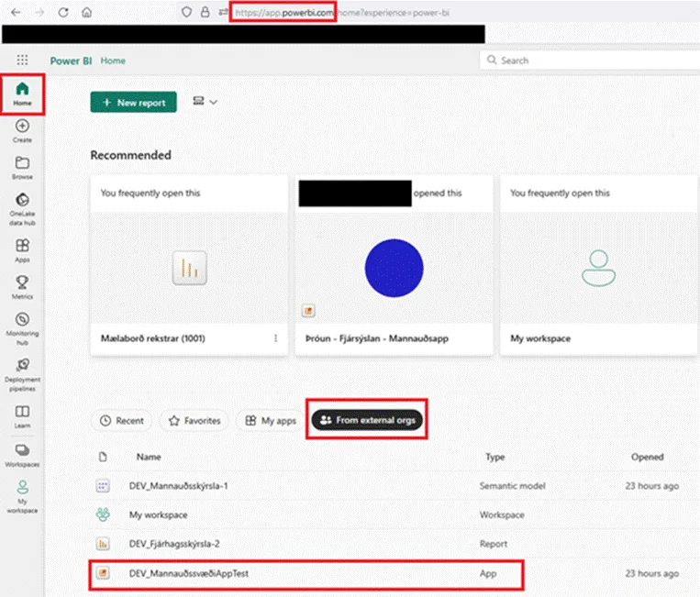Click the shield tracking protection icon
The image size is (700, 597).
(x=186, y=12)
